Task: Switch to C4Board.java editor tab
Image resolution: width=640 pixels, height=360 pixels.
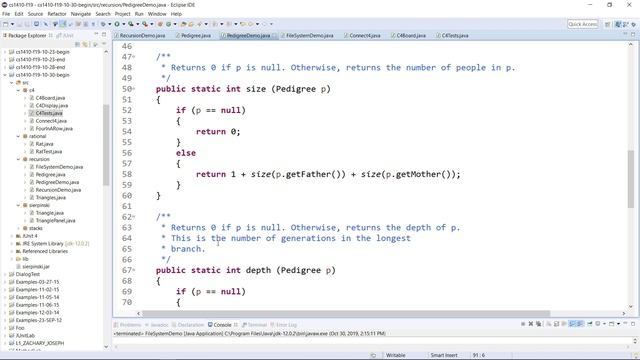Action: [x=408, y=36]
